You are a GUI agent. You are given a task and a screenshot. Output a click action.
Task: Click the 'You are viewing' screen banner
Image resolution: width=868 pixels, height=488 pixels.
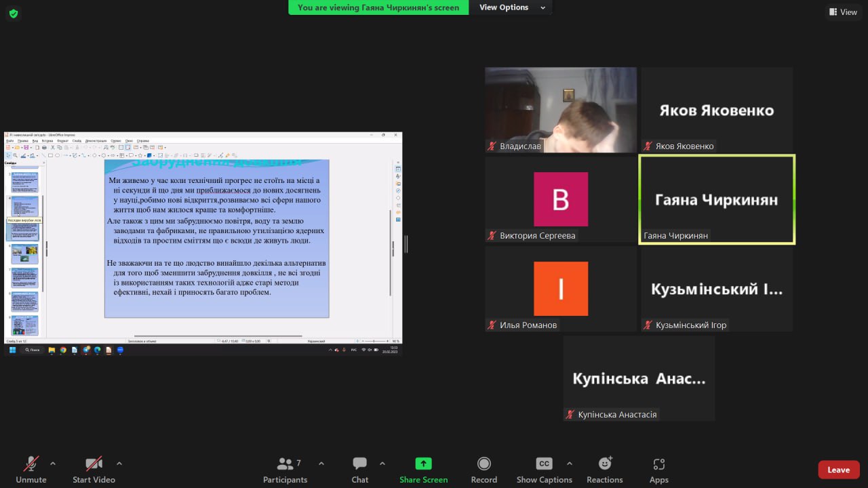click(378, 7)
